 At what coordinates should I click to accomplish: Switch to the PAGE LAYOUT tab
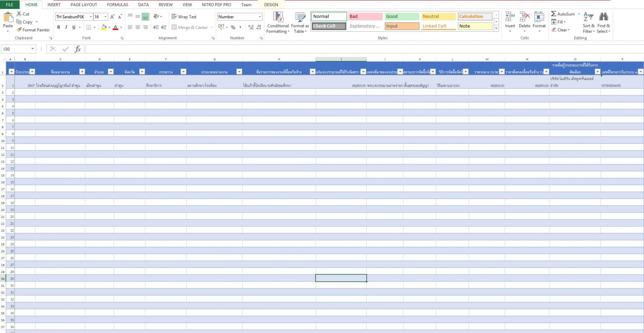84,5
